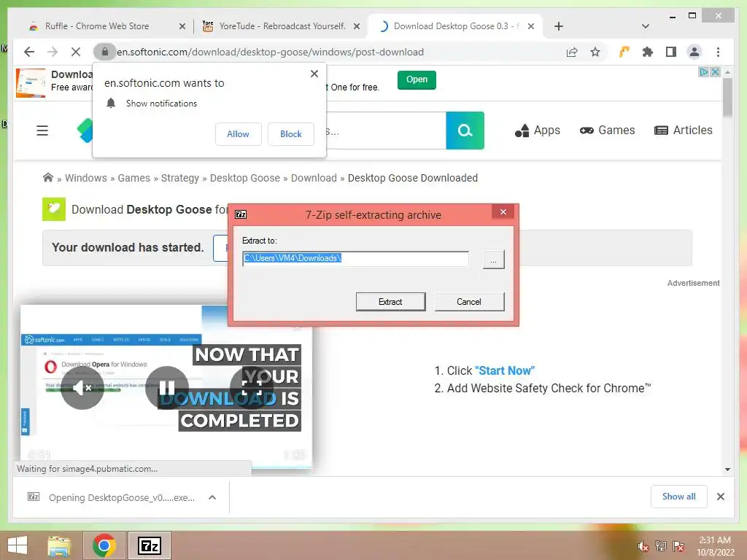Click the 7-Zip taskbar icon
Image resolution: width=747 pixels, height=560 pixels.
[x=150, y=545]
